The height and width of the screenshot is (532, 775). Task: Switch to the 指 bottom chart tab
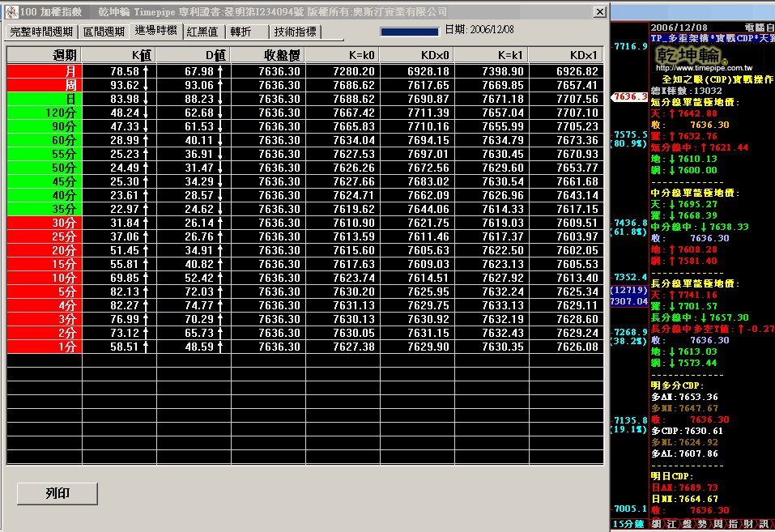pyautogui.click(x=731, y=524)
